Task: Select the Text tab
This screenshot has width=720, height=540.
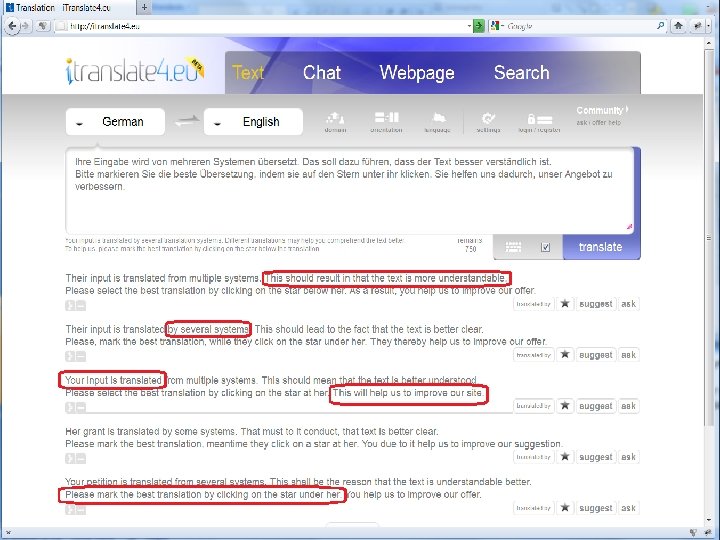Action: pos(248,73)
